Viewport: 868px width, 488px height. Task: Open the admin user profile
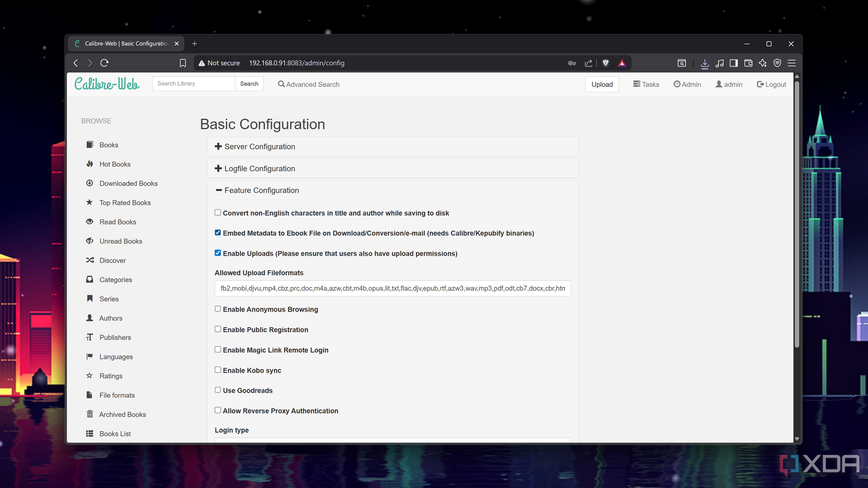(729, 84)
